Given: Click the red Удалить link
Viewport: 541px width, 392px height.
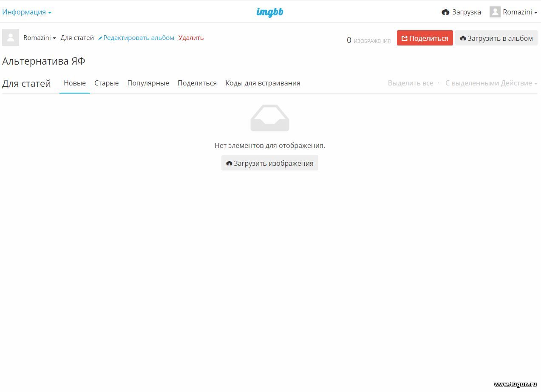Looking at the screenshot, I should pyautogui.click(x=191, y=38).
